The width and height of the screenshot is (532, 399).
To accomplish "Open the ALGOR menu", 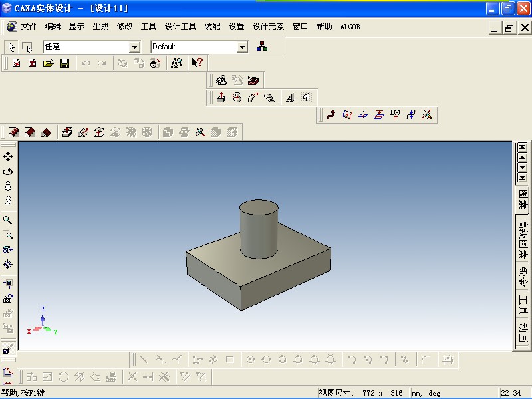I will (x=350, y=27).
